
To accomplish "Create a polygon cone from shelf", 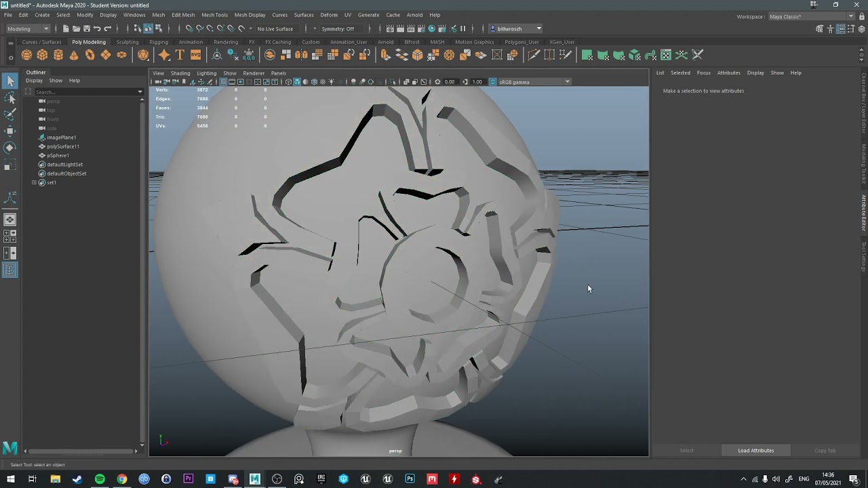I will click(x=74, y=55).
